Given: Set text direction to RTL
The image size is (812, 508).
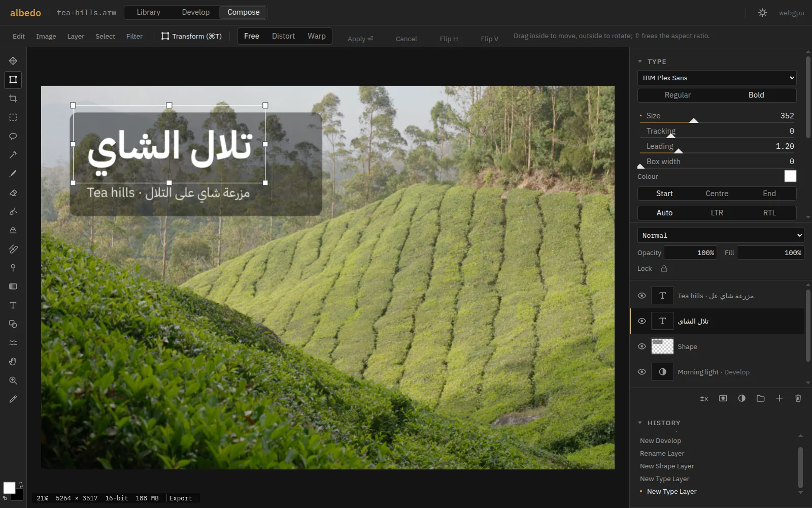Looking at the screenshot, I should tap(769, 213).
